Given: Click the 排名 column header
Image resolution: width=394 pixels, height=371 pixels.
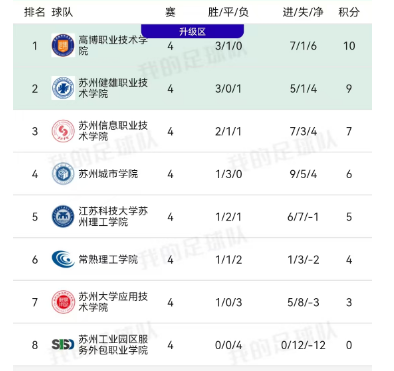Looking at the screenshot, I should [x=35, y=12].
